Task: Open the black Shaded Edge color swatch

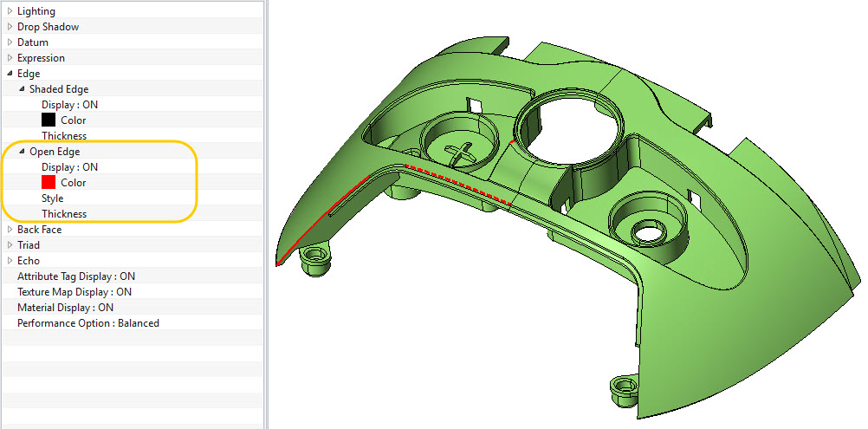Action: pyautogui.click(x=49, y=120)
